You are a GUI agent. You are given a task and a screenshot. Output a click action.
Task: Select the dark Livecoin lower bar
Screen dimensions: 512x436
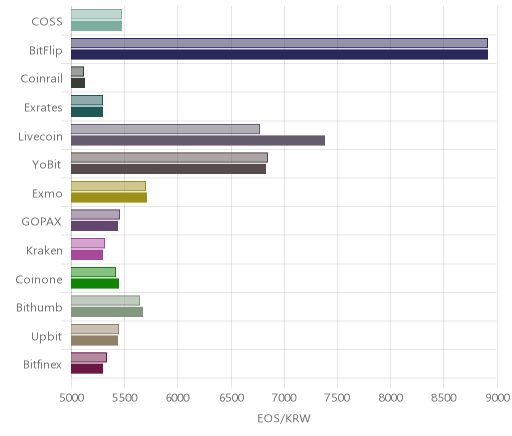[198, 140]
